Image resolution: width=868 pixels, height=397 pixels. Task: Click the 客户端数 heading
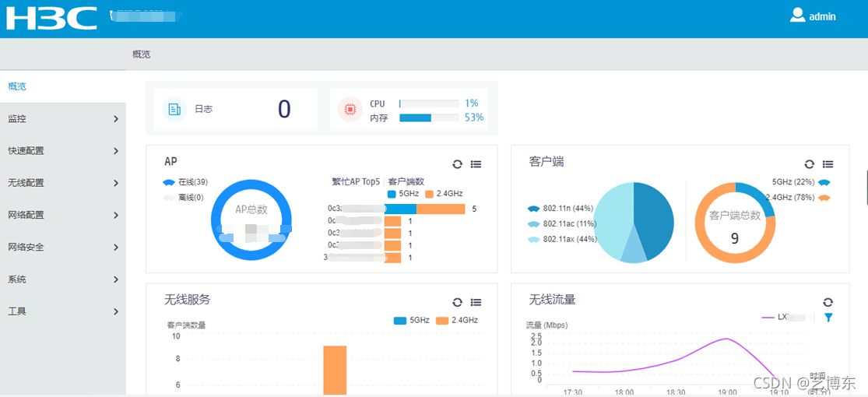(x=406, y=181)
